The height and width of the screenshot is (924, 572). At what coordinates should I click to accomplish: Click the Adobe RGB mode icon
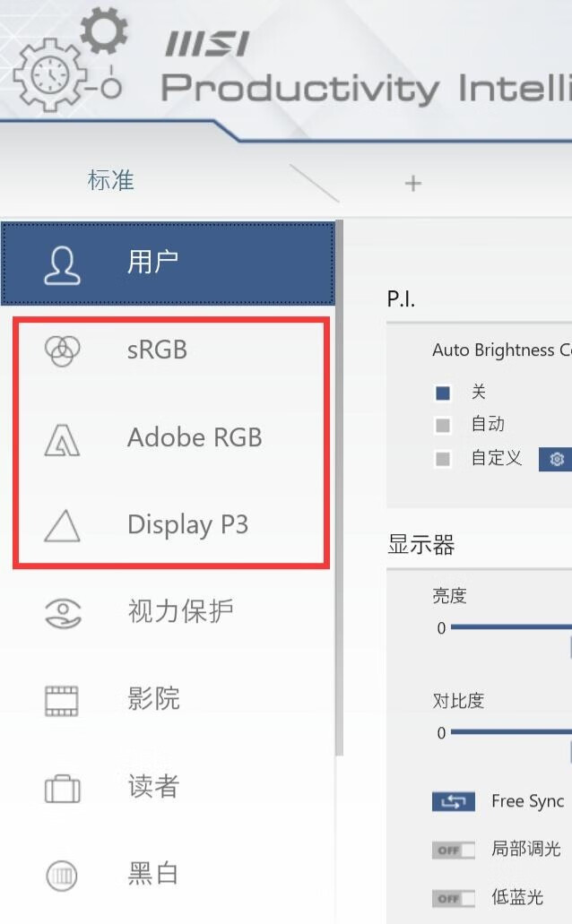[x=62, y=440]
